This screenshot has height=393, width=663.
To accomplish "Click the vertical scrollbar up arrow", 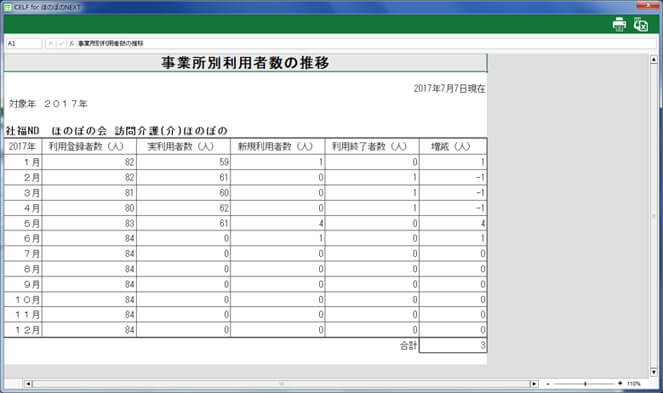I will tap(654, 60).
